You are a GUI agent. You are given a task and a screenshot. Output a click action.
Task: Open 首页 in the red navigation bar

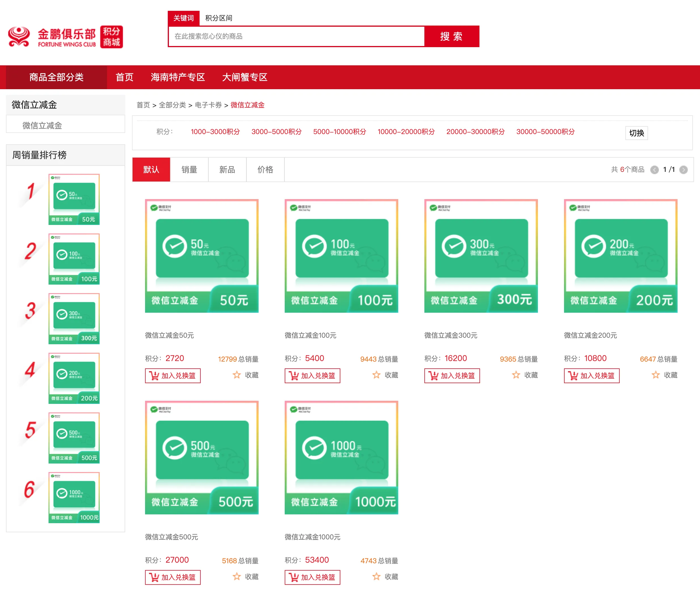coord(124,78)
